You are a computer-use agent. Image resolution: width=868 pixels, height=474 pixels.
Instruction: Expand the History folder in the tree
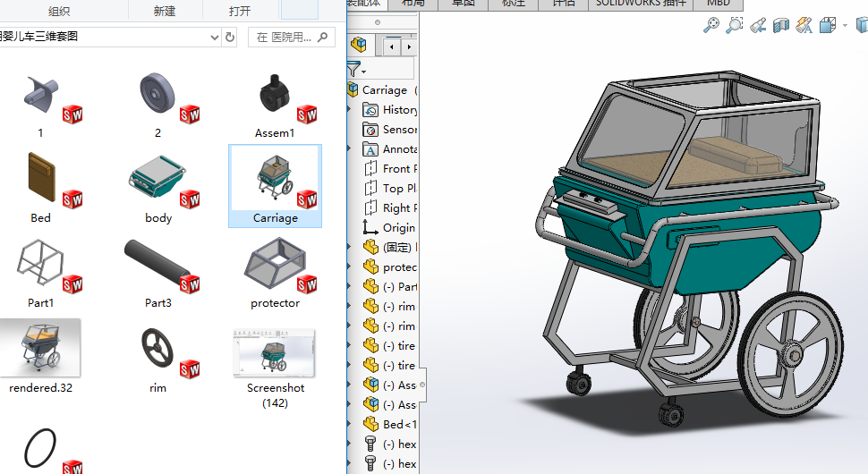(350, 110)
